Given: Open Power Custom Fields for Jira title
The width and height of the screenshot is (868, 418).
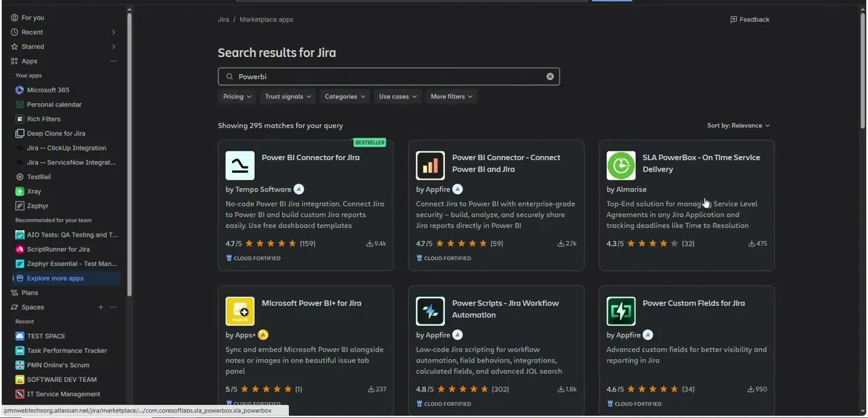Looking at the screenshot, I should [x=693, y=303].
